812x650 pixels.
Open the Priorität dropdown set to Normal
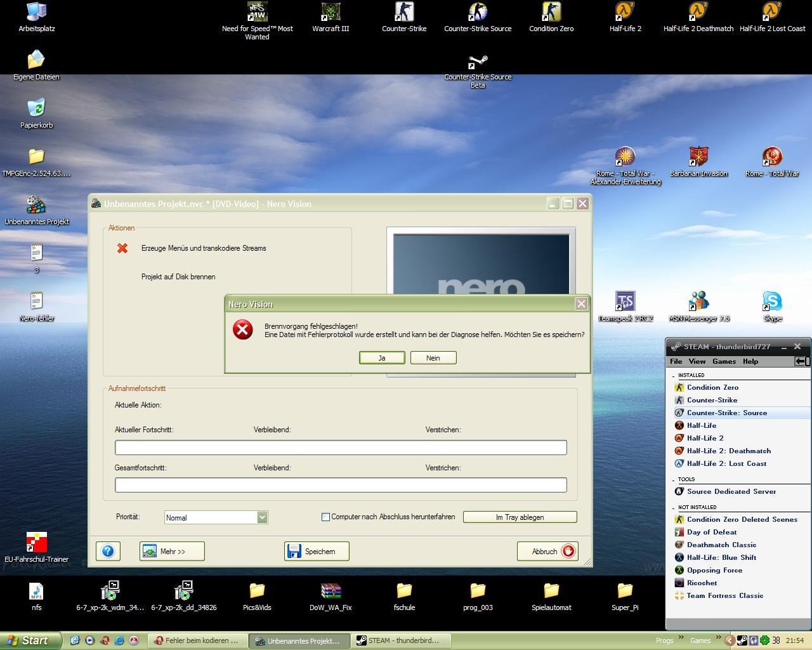click(216, 517)
